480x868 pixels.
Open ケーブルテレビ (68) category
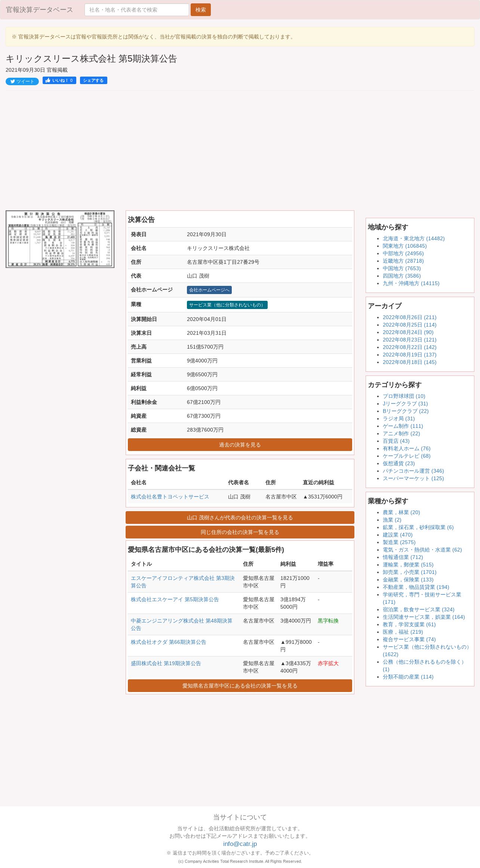click(x=407, y=456)
